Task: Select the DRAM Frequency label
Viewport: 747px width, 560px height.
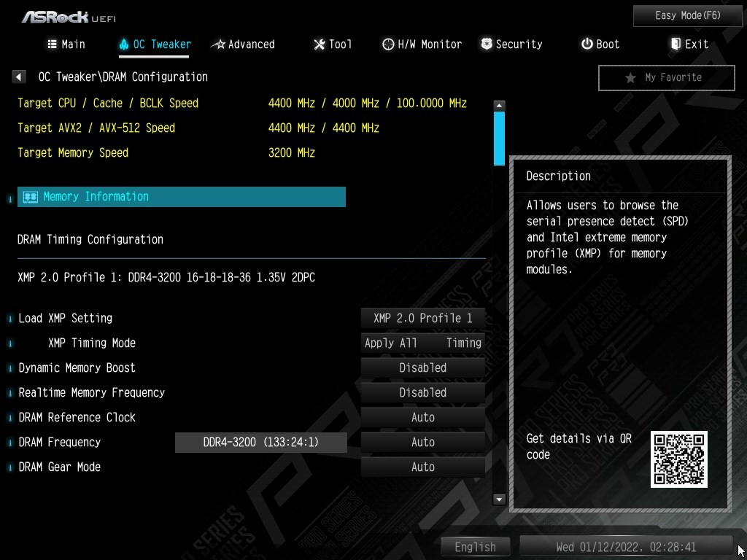Action: click(60, 442)
